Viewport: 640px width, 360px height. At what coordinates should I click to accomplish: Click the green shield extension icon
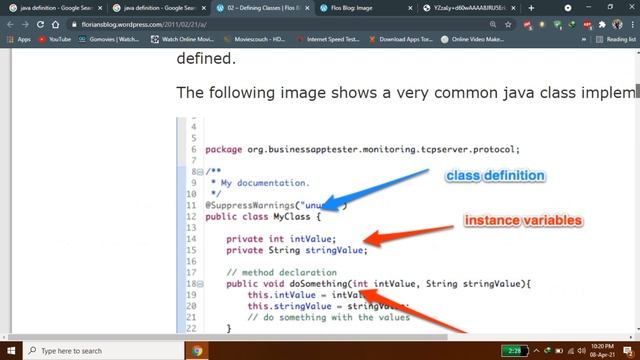click(x=557, y=25)
